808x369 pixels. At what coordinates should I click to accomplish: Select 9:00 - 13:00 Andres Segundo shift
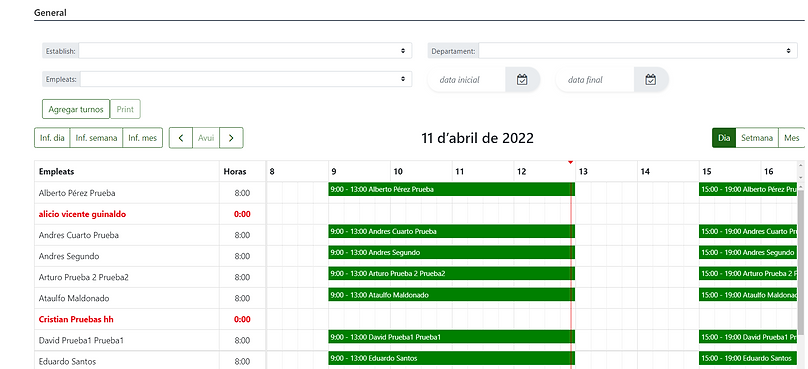(x=451, y=253)
